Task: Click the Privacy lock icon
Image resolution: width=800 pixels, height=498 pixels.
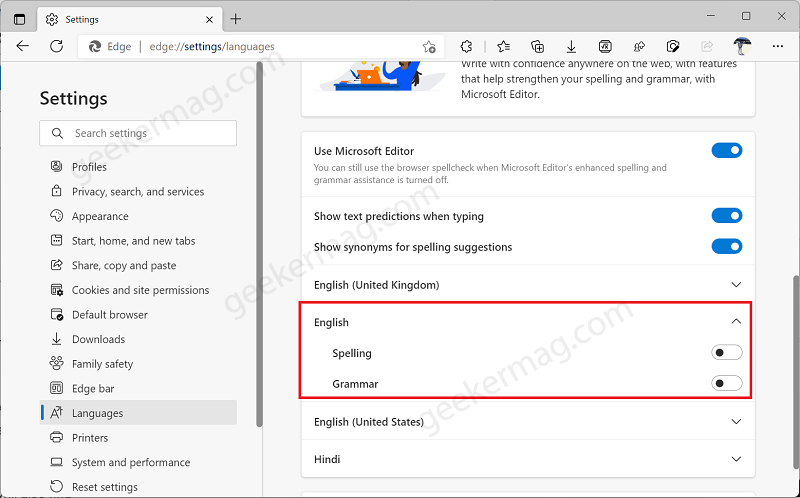Action: [56, 191]
